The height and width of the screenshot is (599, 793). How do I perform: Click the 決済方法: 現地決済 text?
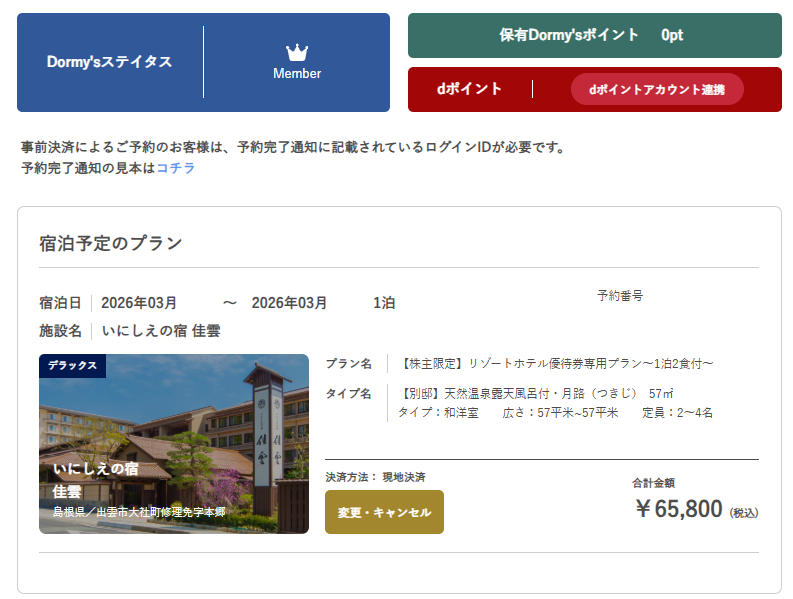(x=382, y=477)
